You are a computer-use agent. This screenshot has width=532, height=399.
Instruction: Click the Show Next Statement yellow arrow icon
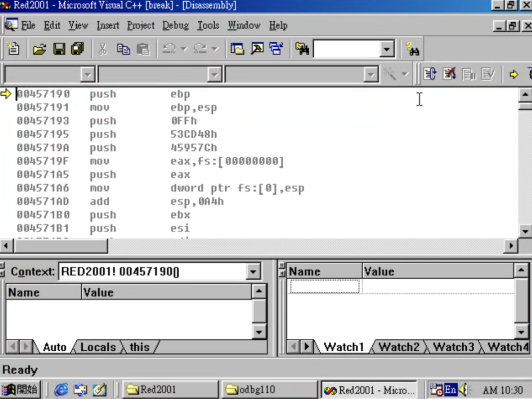click(514, 74)
